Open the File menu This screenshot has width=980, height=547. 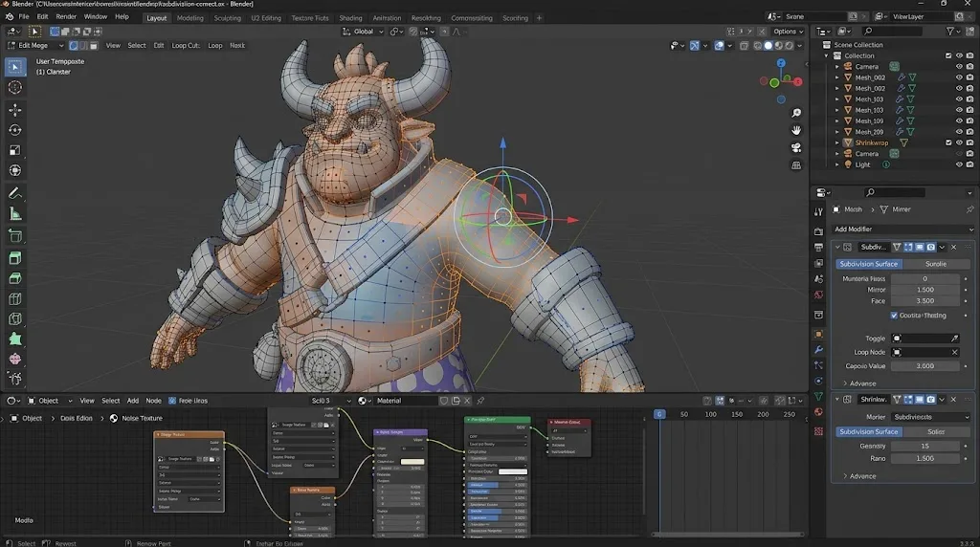[24, 17]
